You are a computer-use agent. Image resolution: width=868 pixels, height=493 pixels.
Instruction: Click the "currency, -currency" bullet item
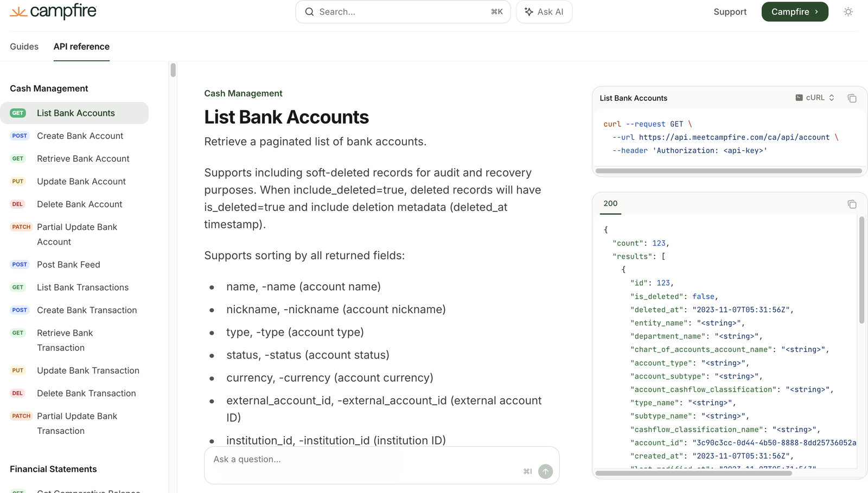click(x=330, y=377)
